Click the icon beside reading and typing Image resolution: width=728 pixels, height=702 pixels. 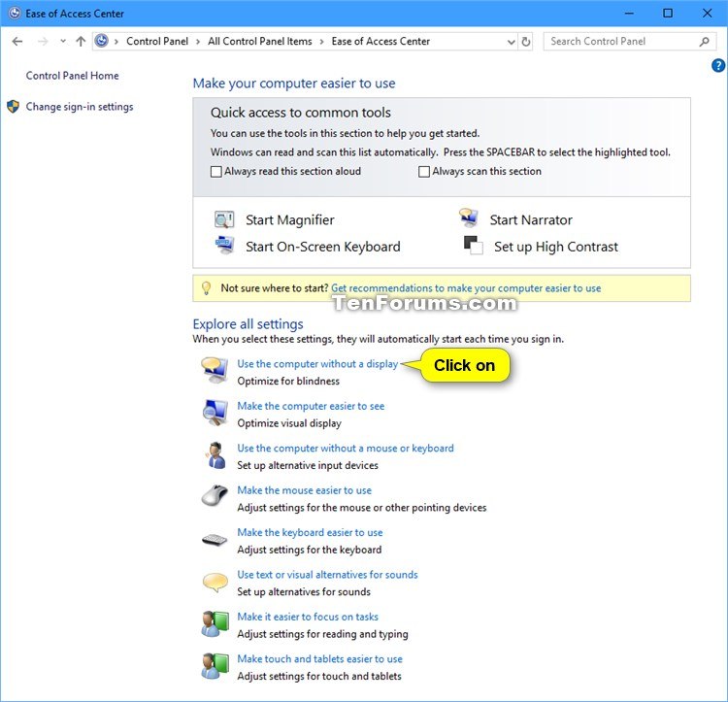215,624
